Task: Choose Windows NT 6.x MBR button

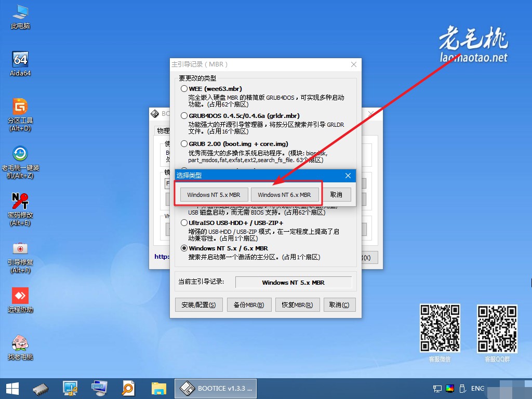Action: (284, 195)
